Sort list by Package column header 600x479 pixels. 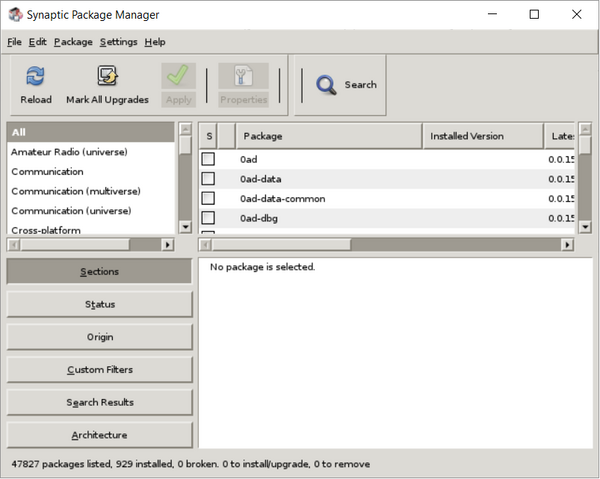point(328,136)
